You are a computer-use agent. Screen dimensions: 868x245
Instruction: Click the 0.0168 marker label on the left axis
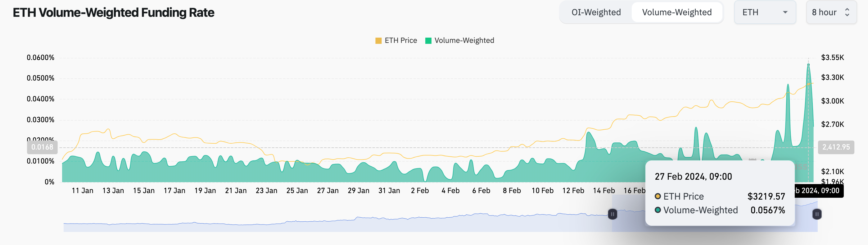tap(42, 146)
